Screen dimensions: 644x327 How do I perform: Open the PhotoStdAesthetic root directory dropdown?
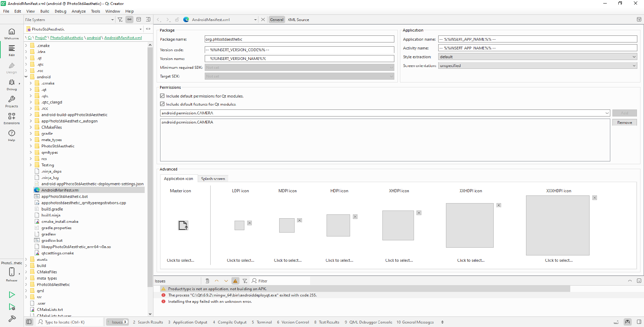coord(84,29)
